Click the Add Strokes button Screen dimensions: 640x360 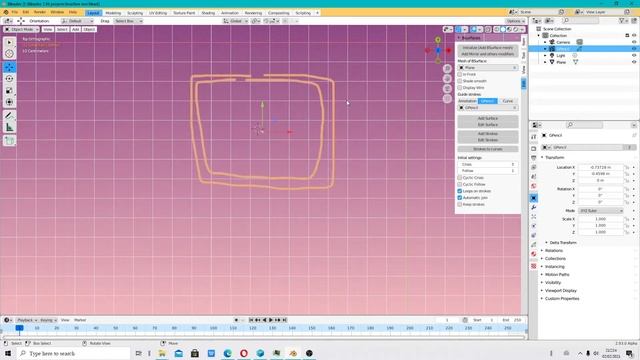[x=488, y=134]
